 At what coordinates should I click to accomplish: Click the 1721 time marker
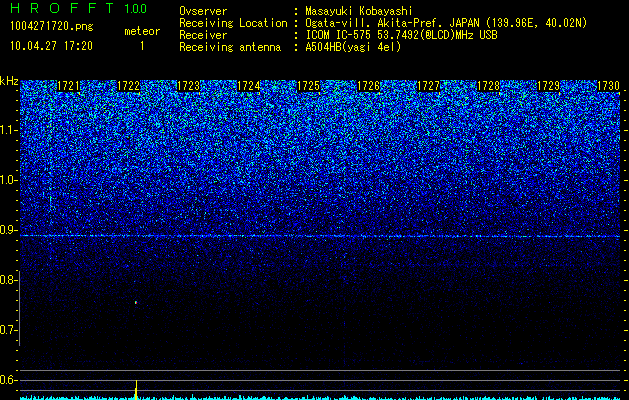tap(69, 86)
